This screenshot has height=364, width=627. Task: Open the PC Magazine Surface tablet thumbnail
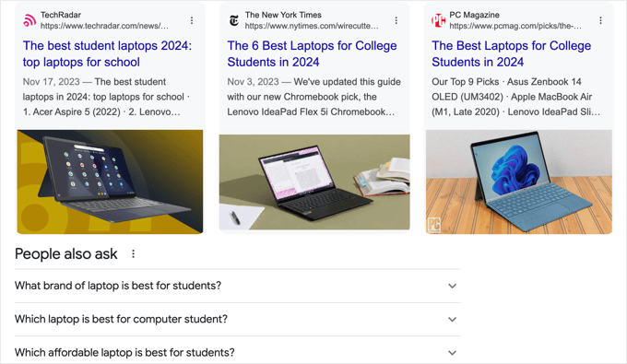tap(518, 182)
